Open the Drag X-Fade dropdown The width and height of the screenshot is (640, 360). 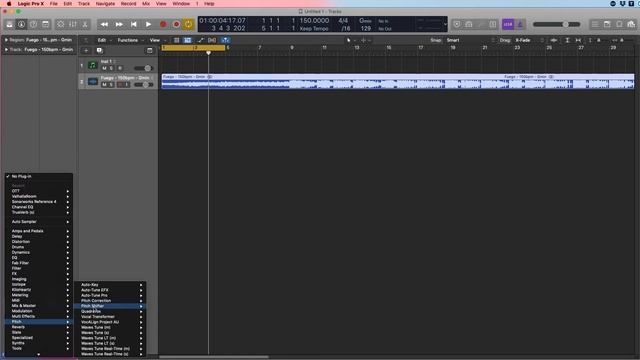(x=529, y=40)
